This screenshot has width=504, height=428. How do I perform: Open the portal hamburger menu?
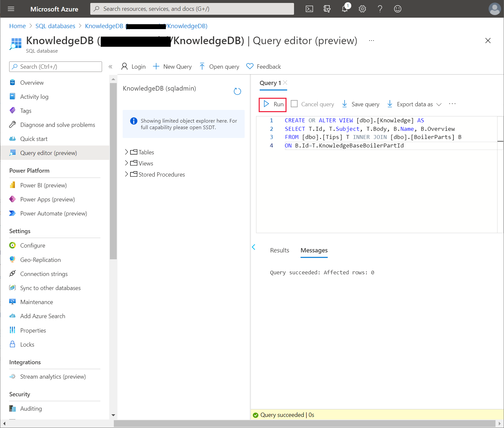point(11,9)
